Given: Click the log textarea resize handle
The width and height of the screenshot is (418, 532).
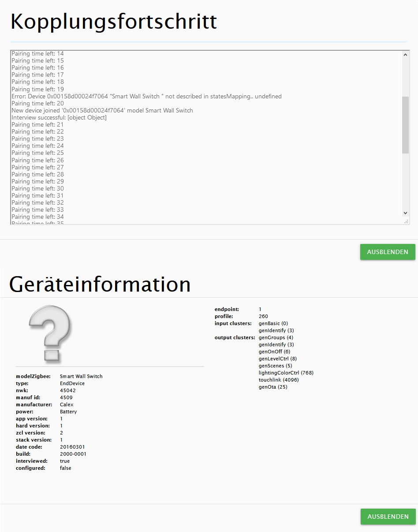Looking at the screenshot, I should coord(406,221).
